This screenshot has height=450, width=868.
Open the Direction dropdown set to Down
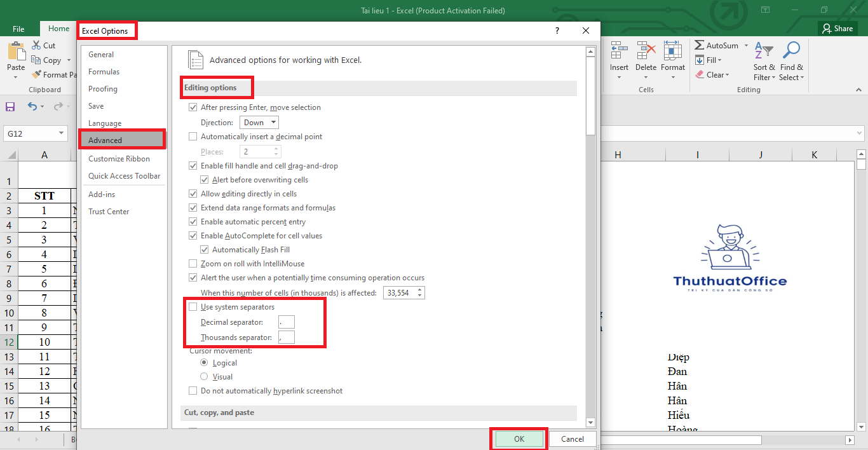point(259,123)
